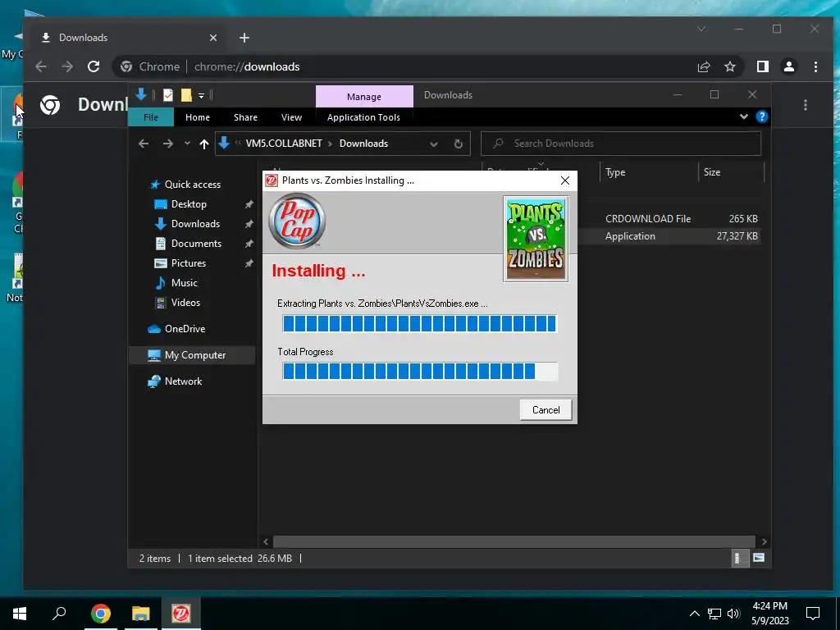Close the Downloads Chrome tab
840x630 pixels.
[213, 38]
